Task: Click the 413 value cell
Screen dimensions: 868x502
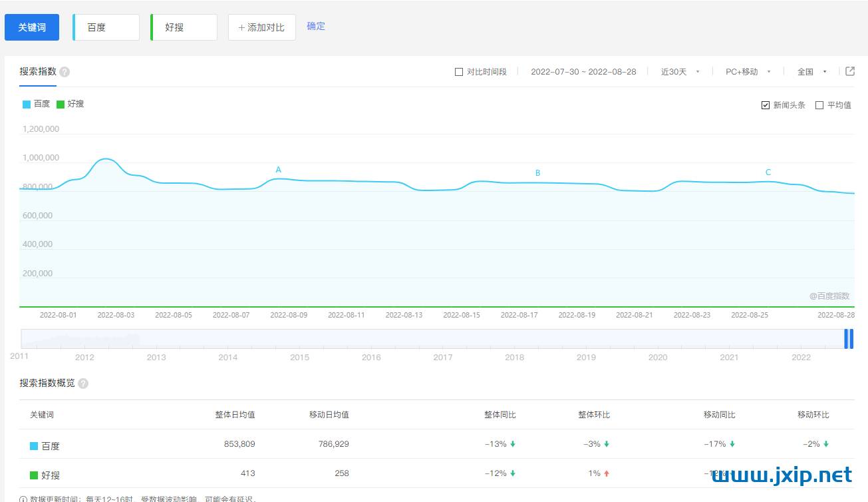Action: click(247, 473)
